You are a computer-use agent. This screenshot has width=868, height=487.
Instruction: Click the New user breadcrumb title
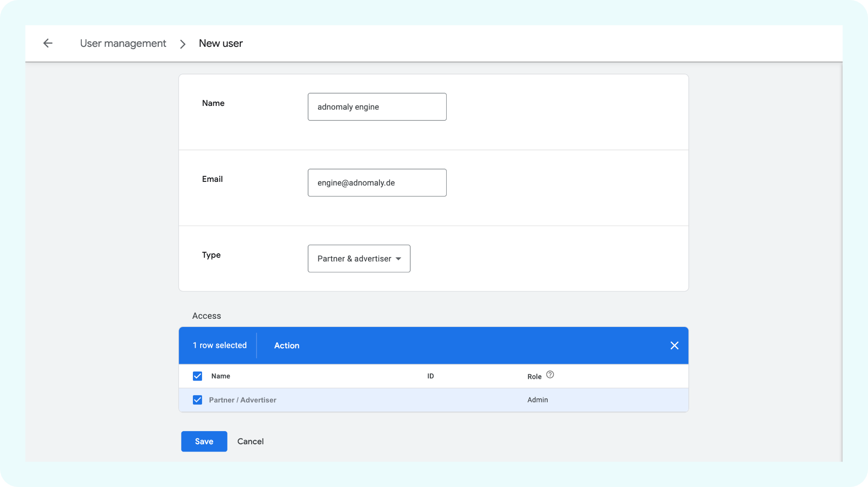pyautogui.click(x=221, y=43)
